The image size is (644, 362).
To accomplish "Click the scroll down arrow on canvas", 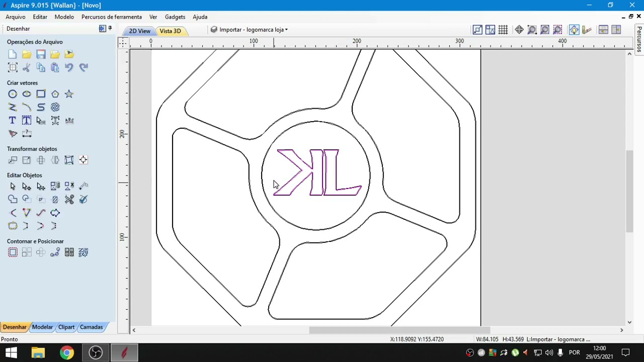I will [x=629, y=322].
